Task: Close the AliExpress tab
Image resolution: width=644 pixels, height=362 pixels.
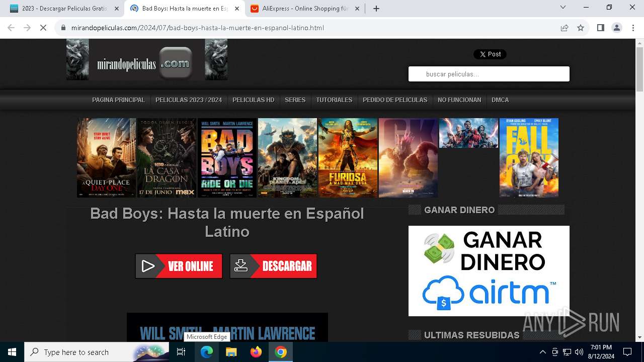Action: (x=357, y=8)
